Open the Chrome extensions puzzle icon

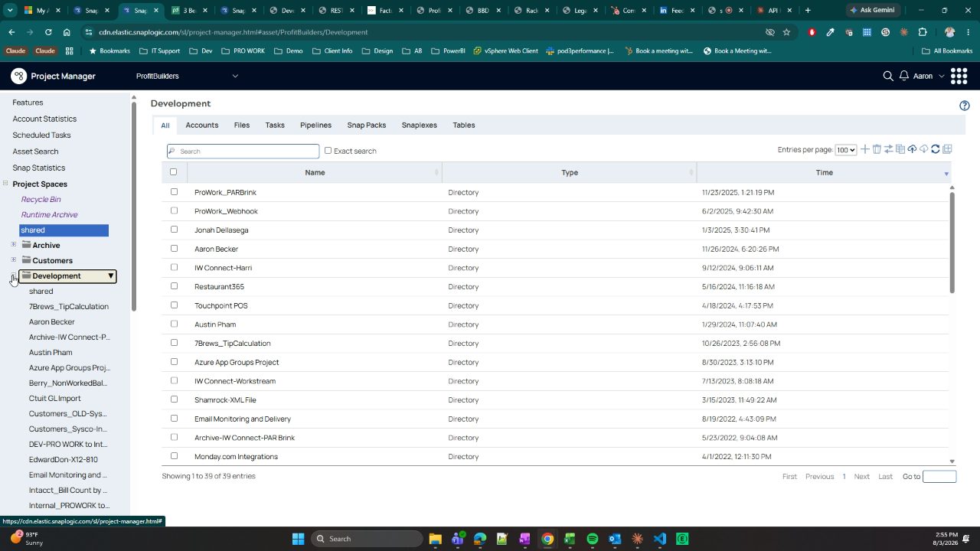923,32
